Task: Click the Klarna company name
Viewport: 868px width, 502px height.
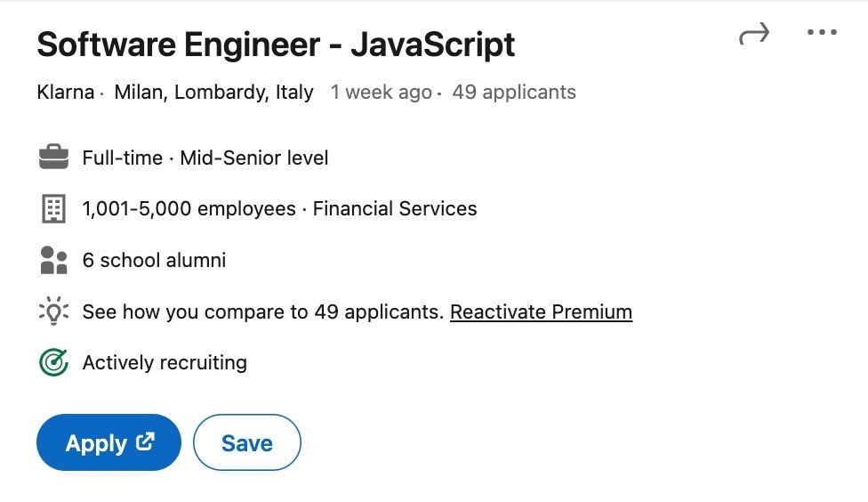Action: point(65,93)
